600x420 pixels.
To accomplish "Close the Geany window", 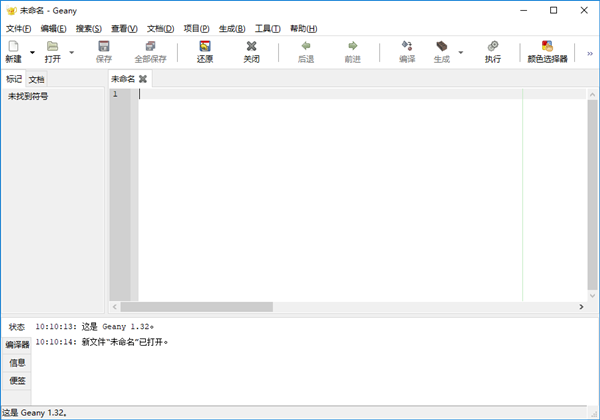I will pyautogui.click(x=584, y=10).
